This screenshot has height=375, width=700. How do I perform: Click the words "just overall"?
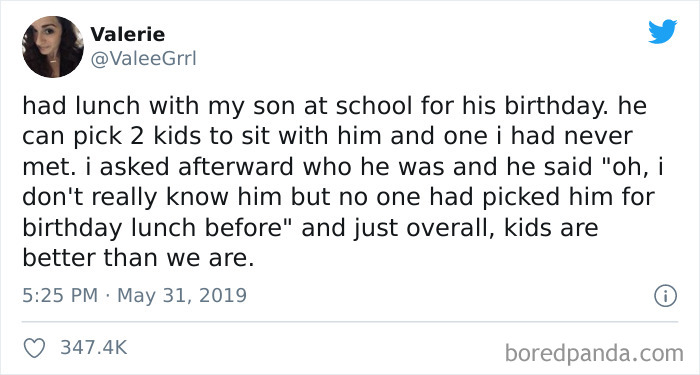coord(425,228)
